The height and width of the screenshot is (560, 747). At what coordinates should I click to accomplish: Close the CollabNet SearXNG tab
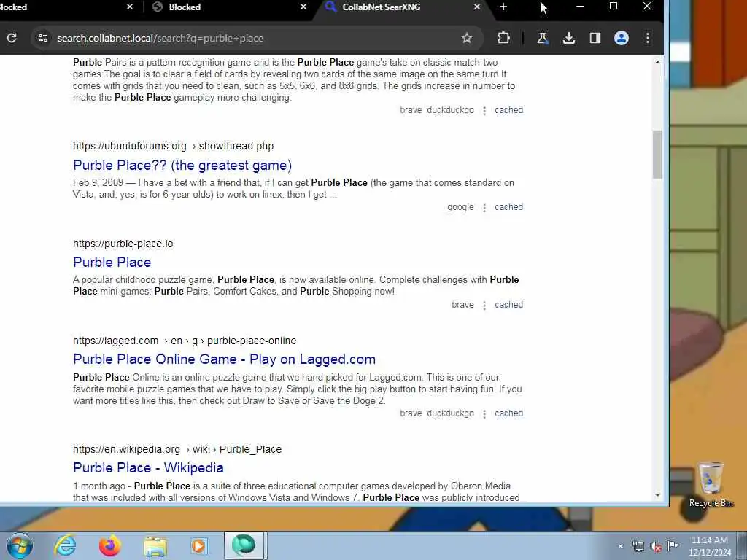[x=477, y=7]
